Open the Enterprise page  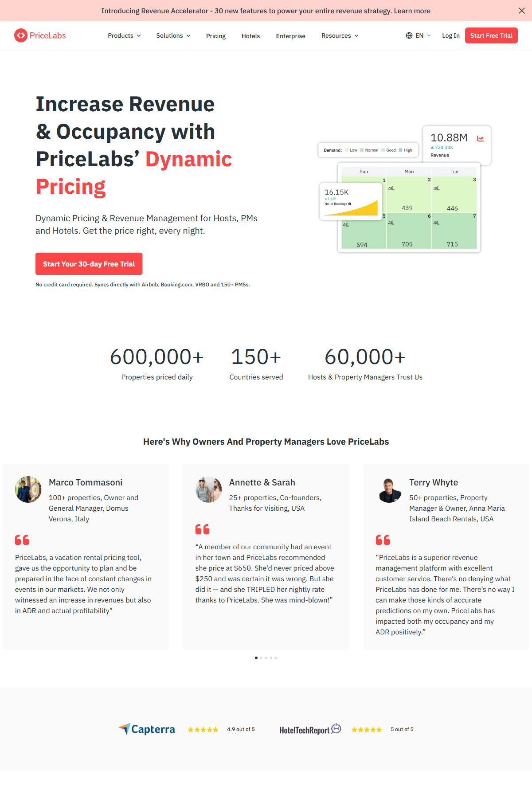pos(290,36)
